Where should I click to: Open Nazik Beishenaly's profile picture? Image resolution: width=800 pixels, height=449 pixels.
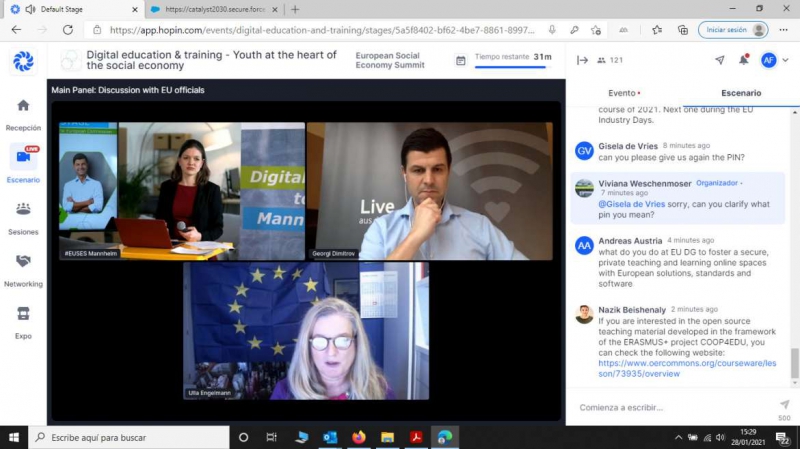(x=584, y=315)
